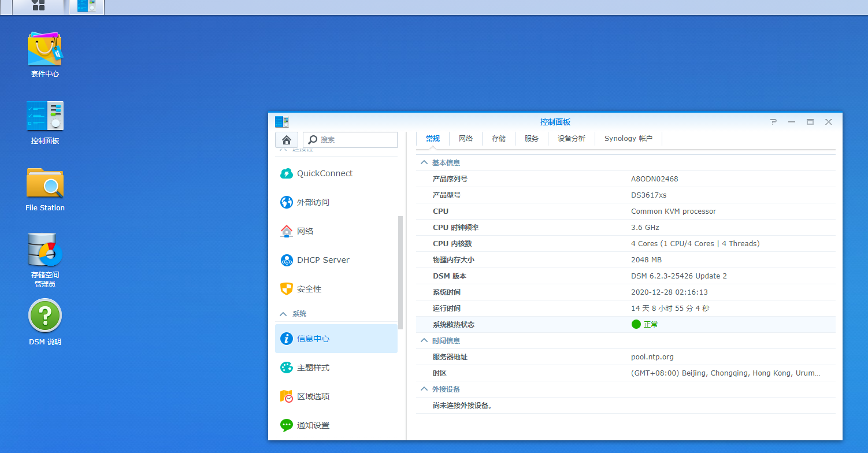Click the 通知设置 chat bubble icon

point(286,425)
